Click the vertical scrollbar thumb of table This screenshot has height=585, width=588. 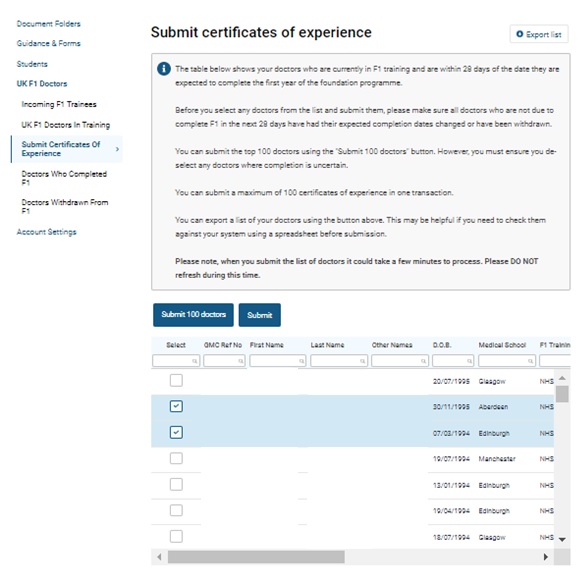[x=562, y=394]
